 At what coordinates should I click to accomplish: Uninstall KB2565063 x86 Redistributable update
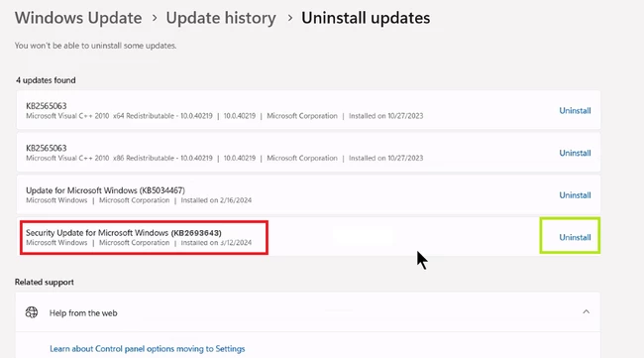(x=575, y=153)
